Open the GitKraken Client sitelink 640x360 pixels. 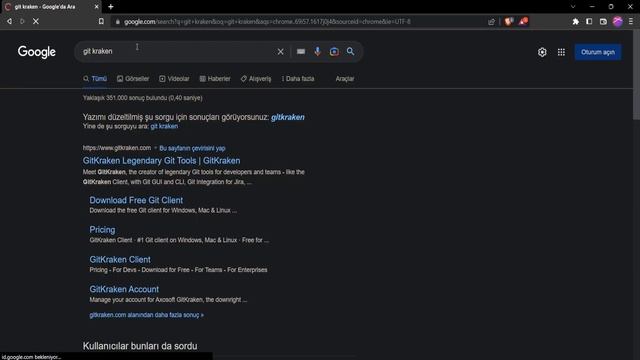click(x=120, y=260)
